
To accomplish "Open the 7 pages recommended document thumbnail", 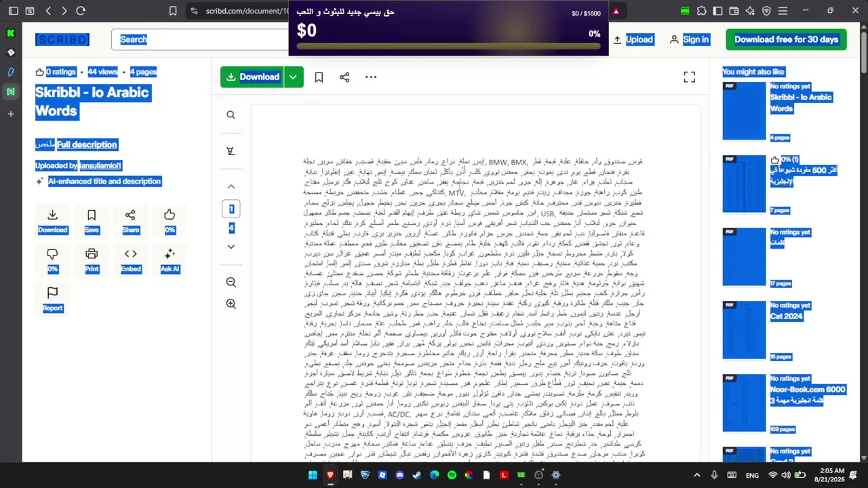I will click(744, 184).
